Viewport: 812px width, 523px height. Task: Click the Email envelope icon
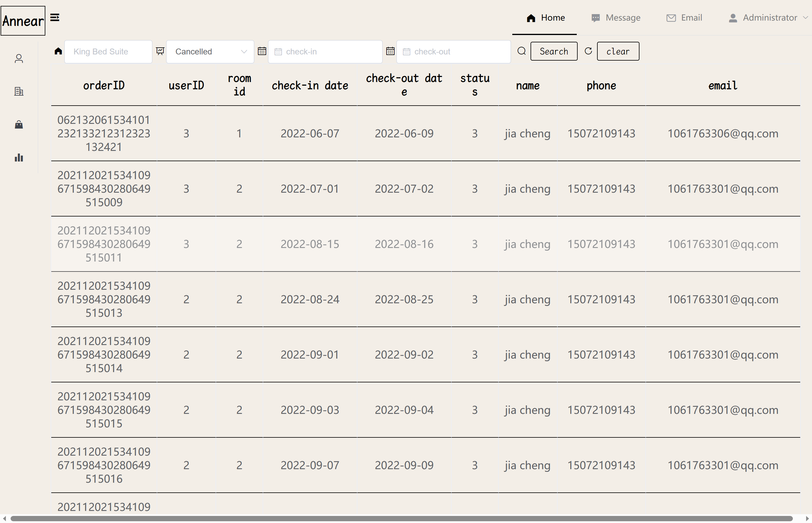671,18
